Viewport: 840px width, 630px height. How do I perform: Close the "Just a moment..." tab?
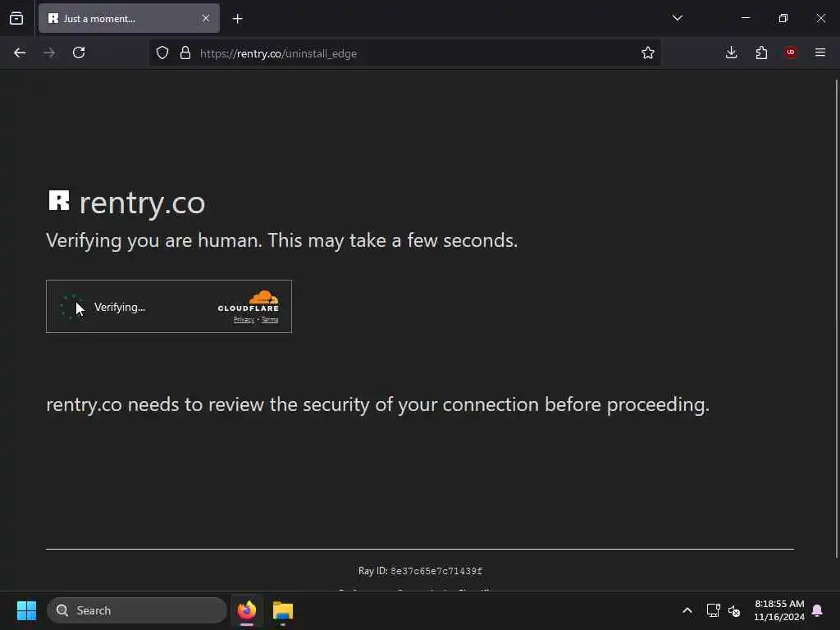pos(206,18)
